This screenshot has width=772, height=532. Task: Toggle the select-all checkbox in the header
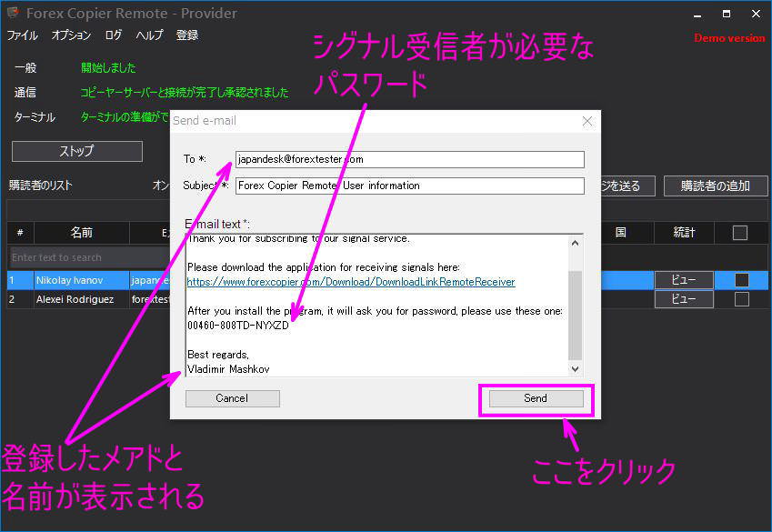pos(738,232)
